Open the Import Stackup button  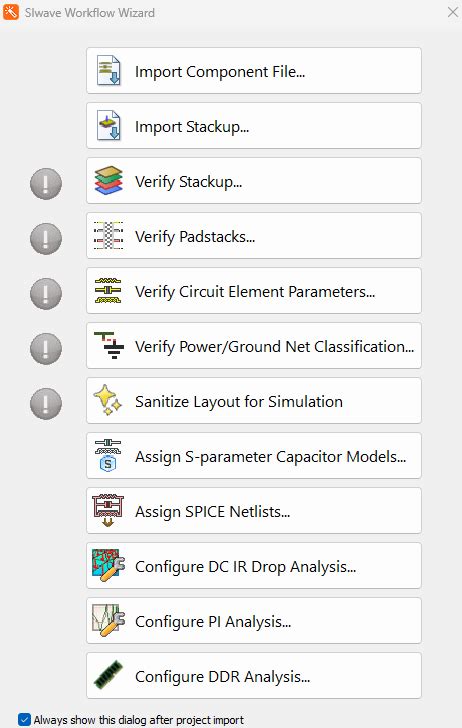(x=254, y=125)
